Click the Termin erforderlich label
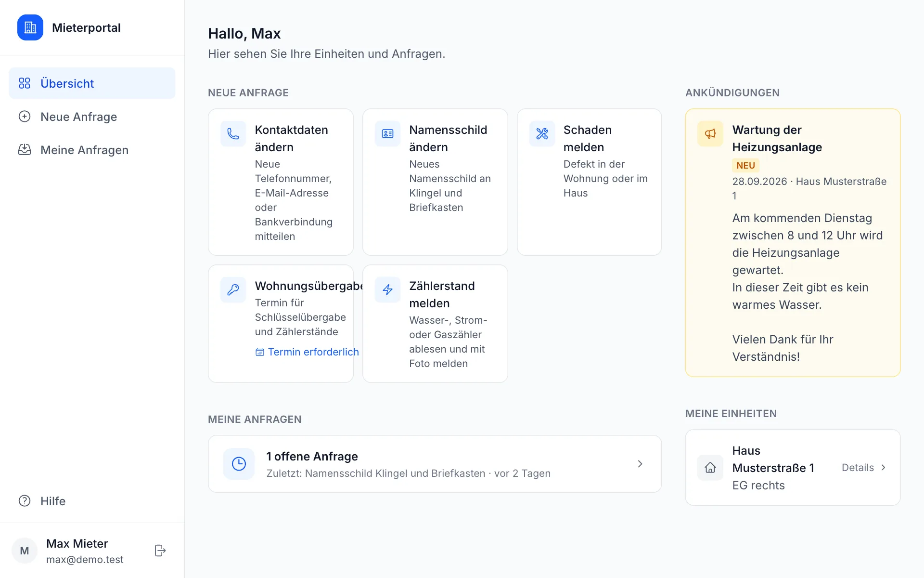 tap(313, 352)
